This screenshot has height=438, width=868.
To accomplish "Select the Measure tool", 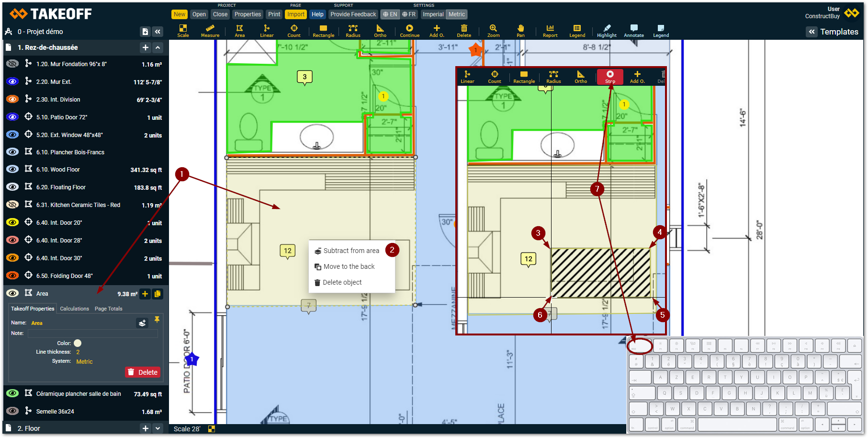I will (x=210, y=31).
